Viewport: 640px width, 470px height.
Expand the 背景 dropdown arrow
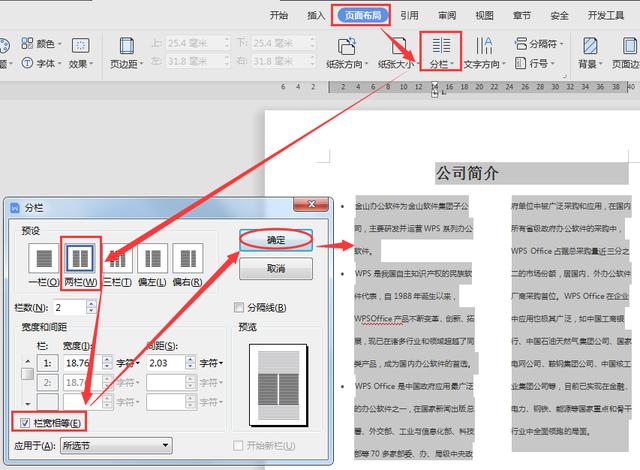coord(600,64)
